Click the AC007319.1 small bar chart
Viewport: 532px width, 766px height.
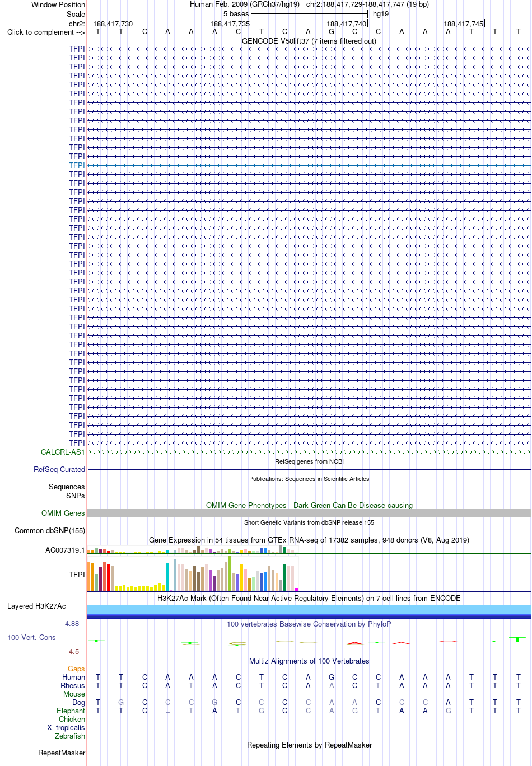(193, 550)
